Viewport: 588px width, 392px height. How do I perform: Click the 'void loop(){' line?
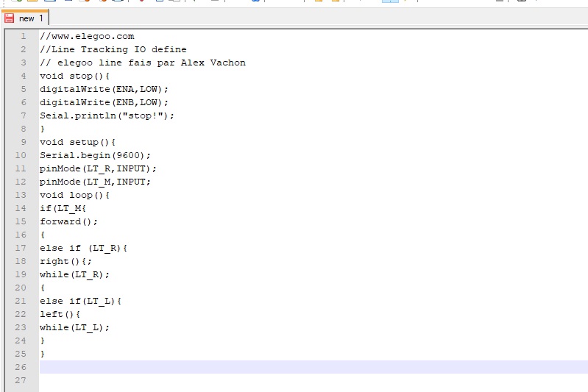click(74, 195)
